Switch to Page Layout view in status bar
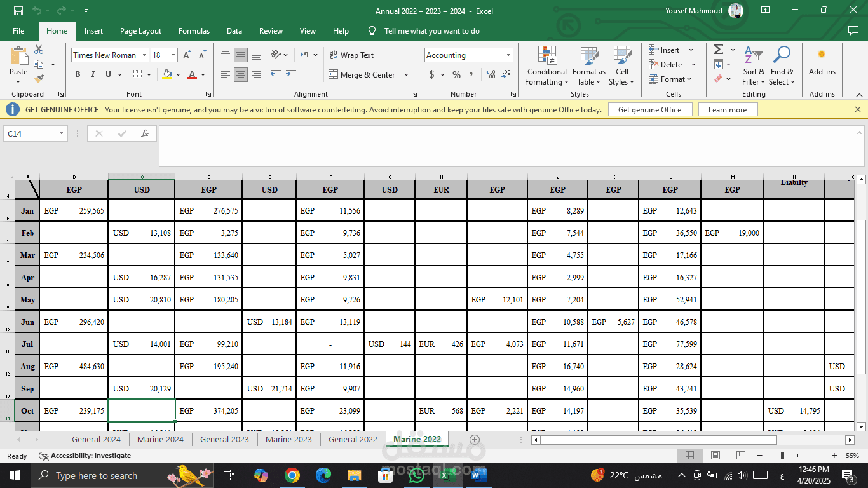This screenshot has height=488, width=868. click(x=715, y=456)
